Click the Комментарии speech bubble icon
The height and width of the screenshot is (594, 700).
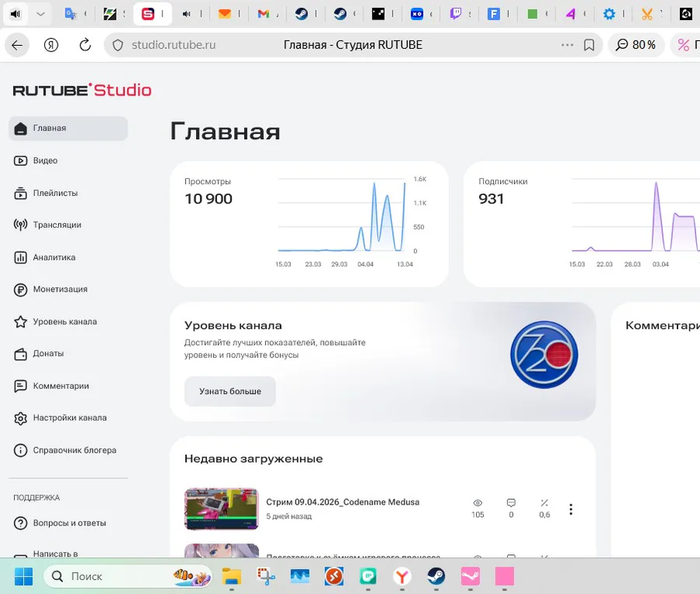(x=20, y=386)
